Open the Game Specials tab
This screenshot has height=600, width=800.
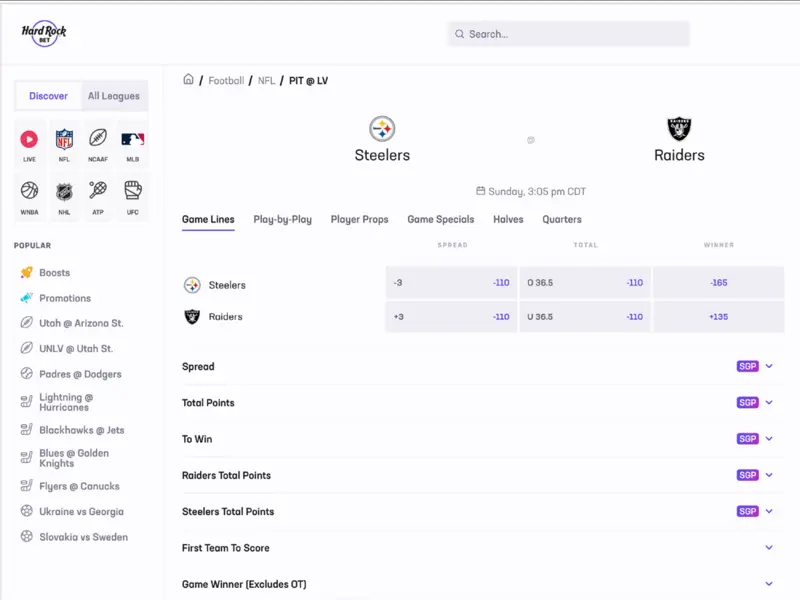tap(440, 219)
